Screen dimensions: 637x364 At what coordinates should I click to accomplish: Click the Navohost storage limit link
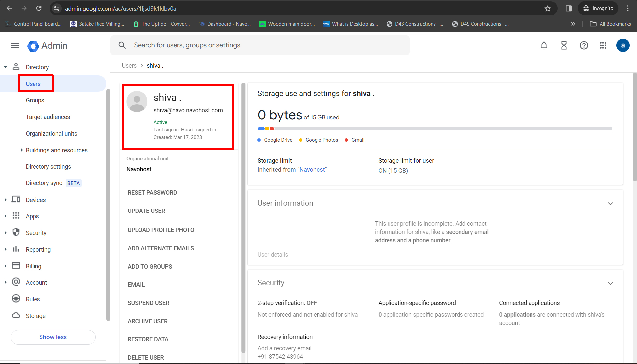tap(312, 170)
